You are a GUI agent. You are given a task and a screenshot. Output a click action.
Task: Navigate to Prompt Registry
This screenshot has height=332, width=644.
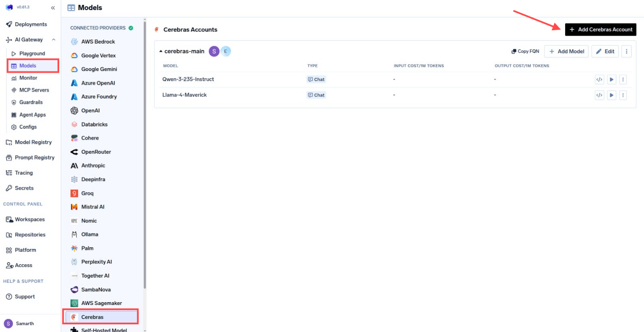pos(30,158)
